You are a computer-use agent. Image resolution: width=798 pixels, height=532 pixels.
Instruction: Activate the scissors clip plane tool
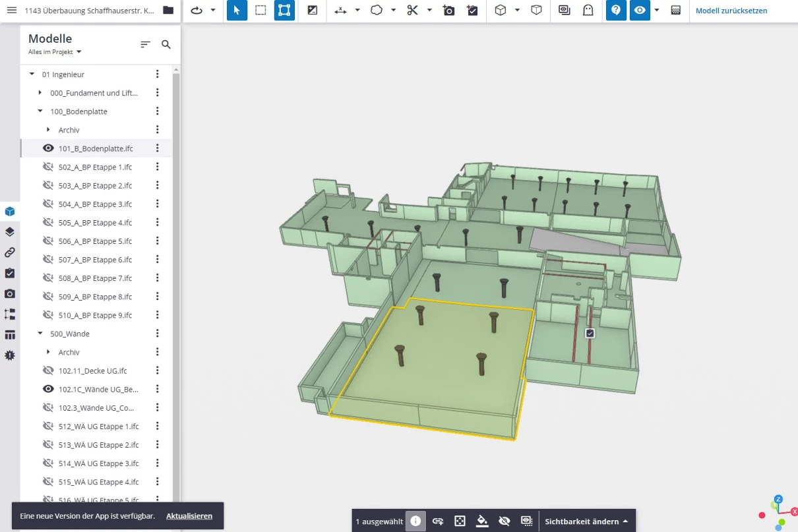click(x=413, y=11)
